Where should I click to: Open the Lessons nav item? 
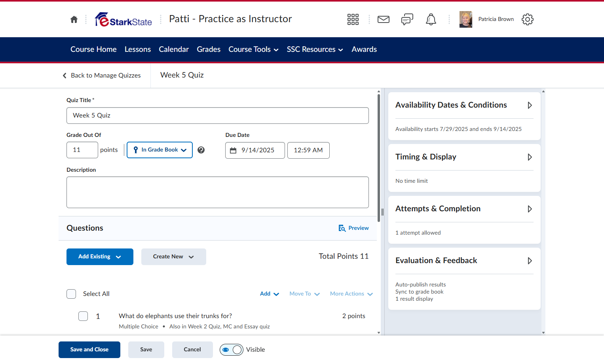(x=138, y=49)
